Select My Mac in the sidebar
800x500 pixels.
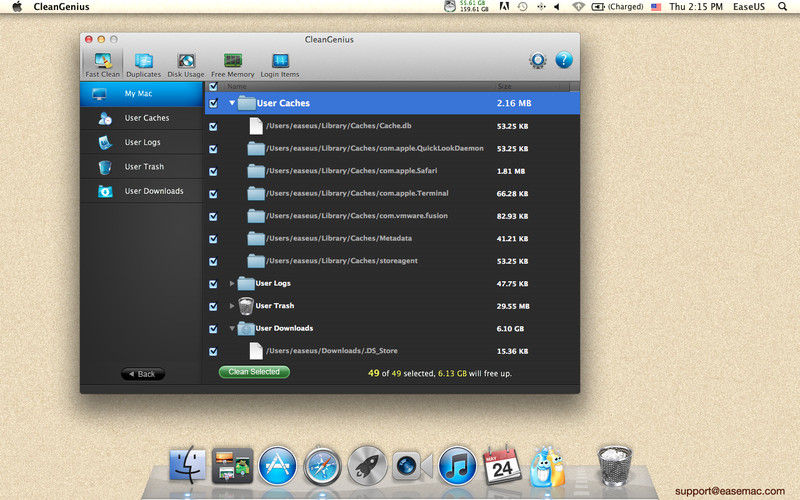tap(141, 94)
